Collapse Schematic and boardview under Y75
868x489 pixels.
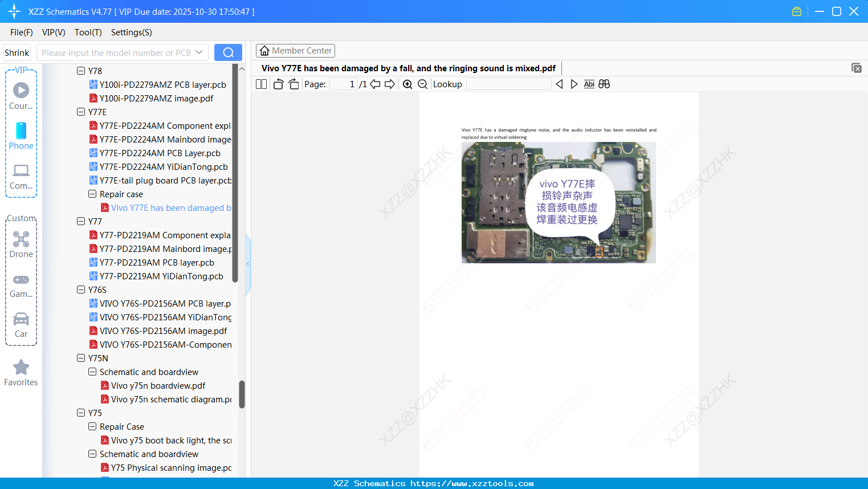[92, 454]
